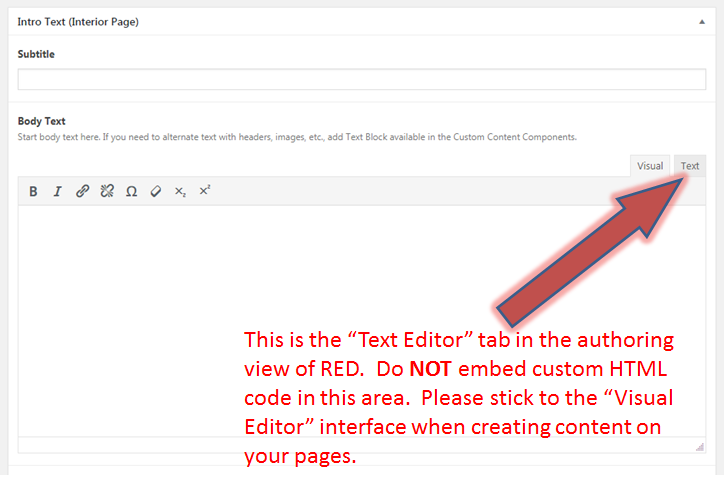Click the Body Text label
The height and width of the screenshot is (483, 724).
click(42, 121)
